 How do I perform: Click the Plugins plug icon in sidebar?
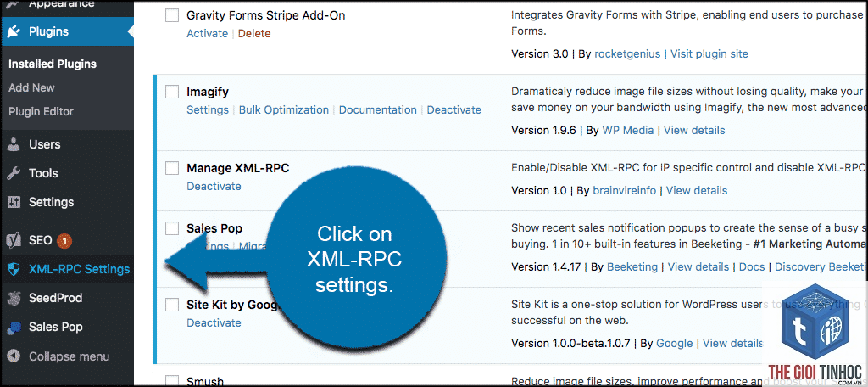(x=14, y=31)
